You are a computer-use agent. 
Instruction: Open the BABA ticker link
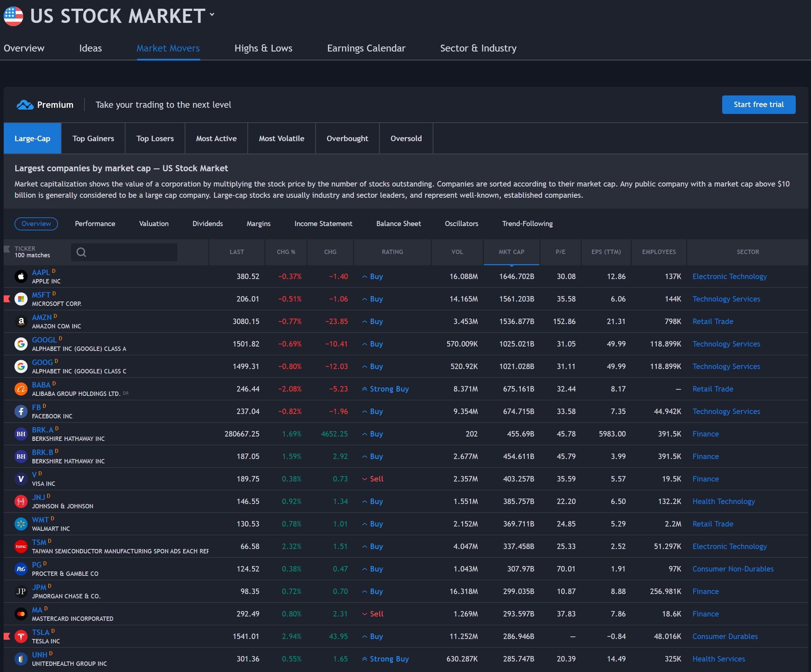click(x=41, y=385)
